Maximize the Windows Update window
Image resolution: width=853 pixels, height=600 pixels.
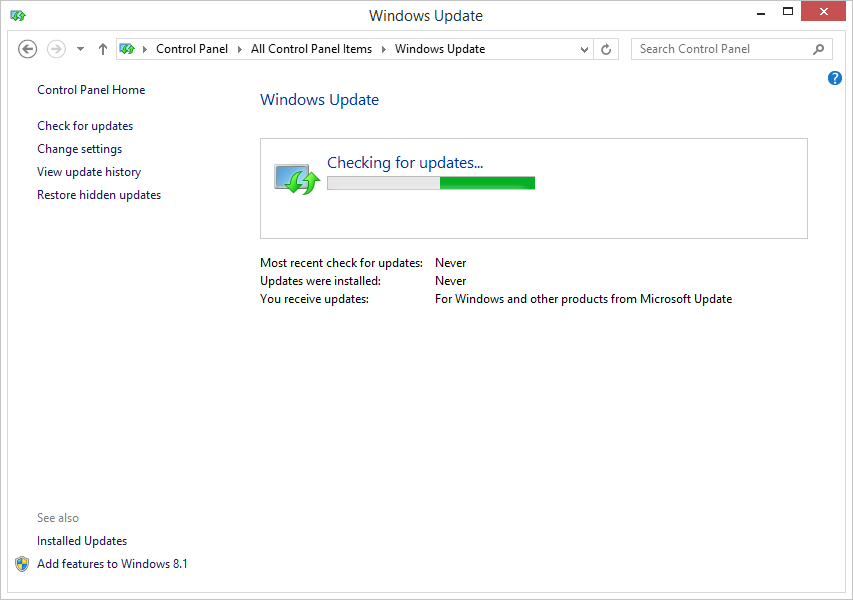coord(788,11)
